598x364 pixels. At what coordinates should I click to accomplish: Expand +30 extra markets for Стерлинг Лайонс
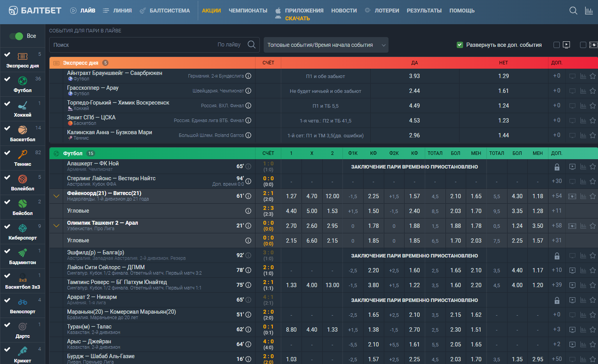(x=557, y=181)
